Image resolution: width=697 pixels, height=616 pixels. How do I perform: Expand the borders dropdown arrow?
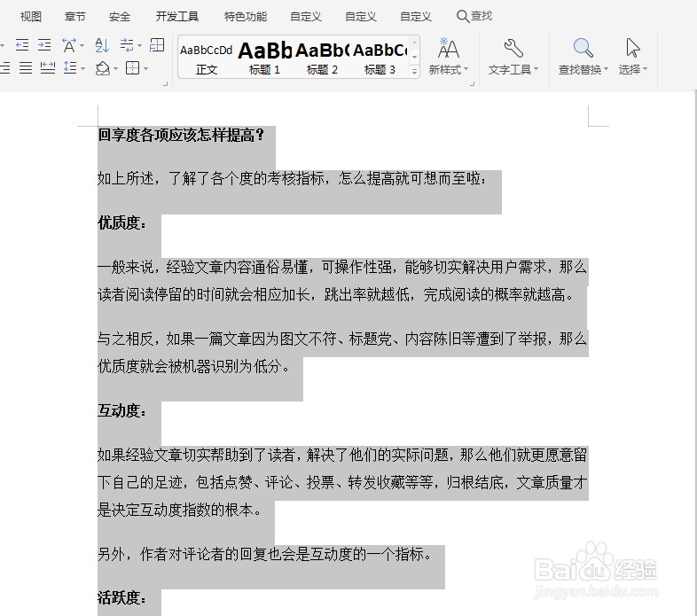tap(145, 68)
